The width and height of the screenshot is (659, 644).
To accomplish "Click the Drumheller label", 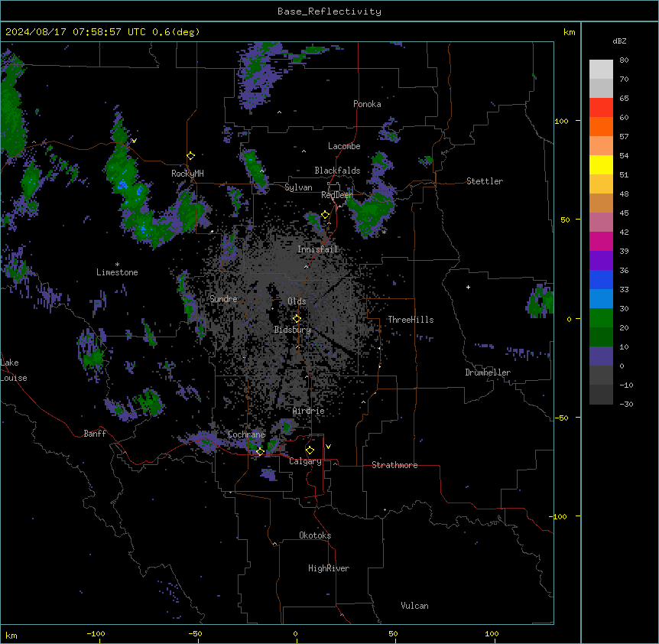I will pos(488,372).
